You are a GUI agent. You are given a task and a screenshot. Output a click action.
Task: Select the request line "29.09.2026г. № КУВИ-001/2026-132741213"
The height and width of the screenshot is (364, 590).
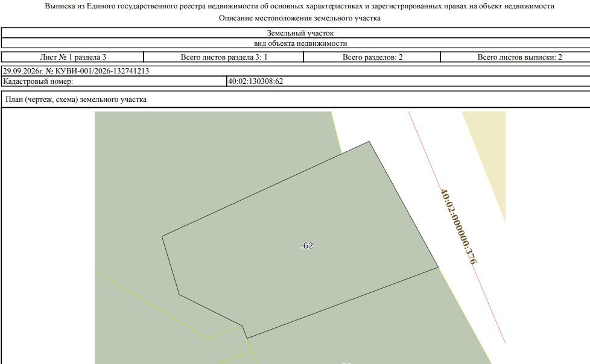[76, 71]
